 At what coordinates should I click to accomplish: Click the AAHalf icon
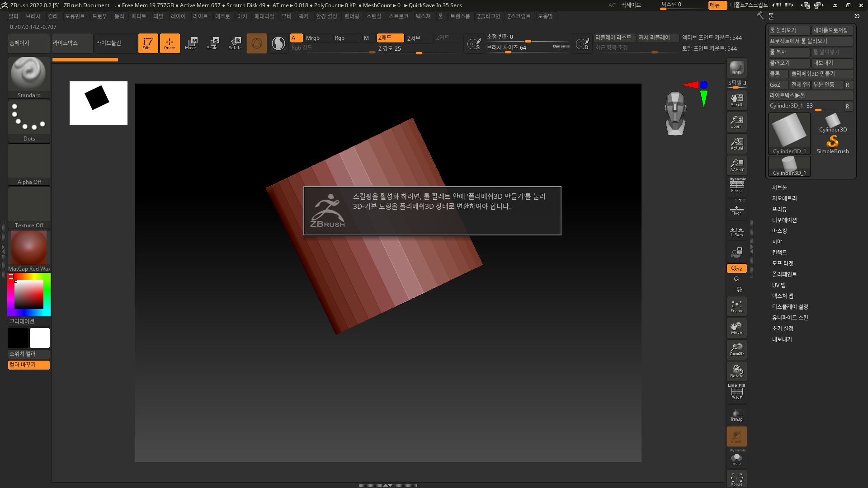[736, 165]
